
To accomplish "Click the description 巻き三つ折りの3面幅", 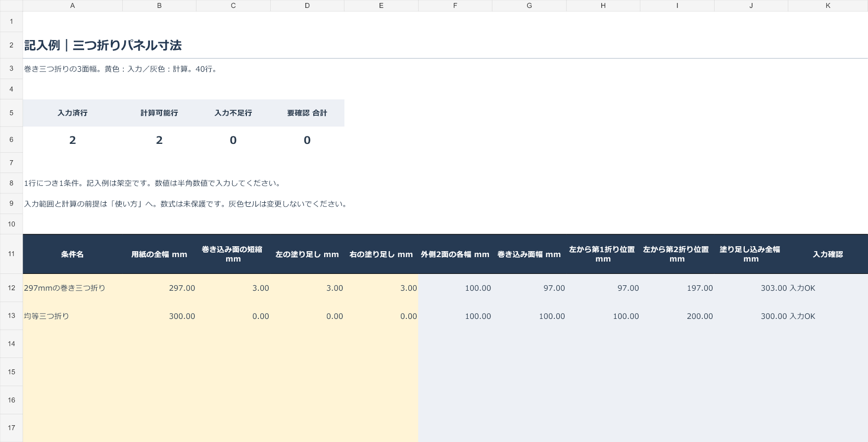I will coord(122,69).
